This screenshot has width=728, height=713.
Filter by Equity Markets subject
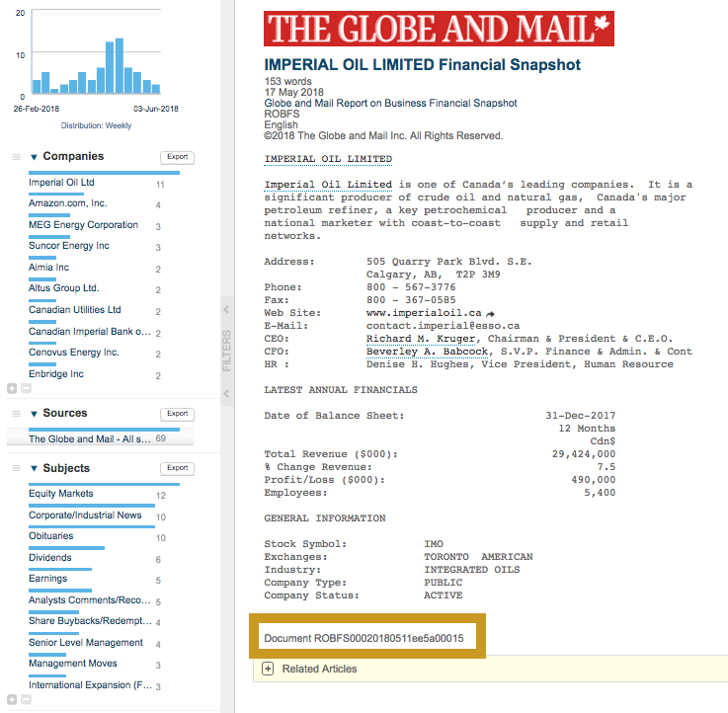[61, 494]
